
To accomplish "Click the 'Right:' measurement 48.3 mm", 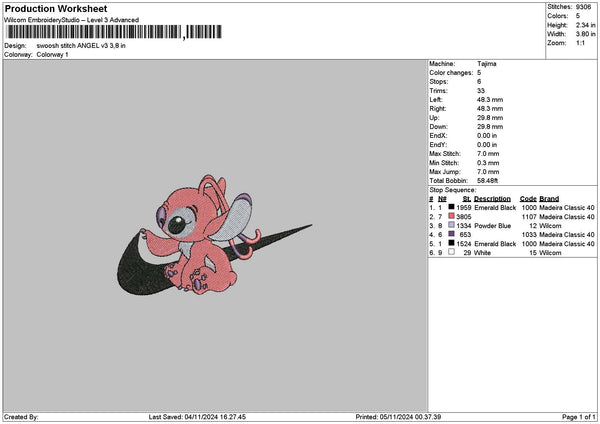I will pyautogui.click(x=490, y=109).
